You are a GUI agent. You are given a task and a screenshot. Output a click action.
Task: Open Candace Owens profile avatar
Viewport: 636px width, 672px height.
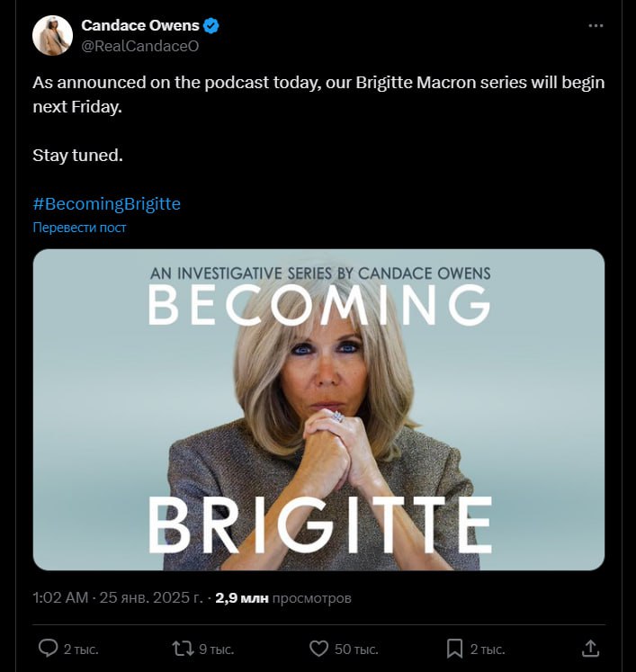52,35
